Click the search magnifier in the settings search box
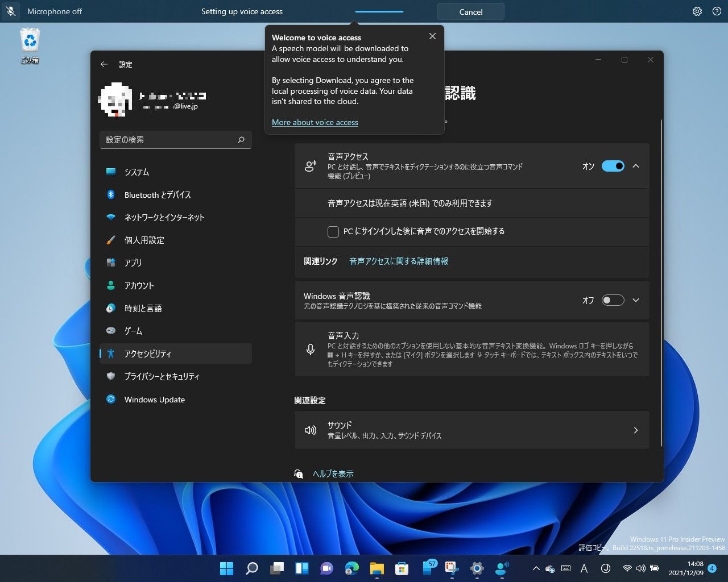 [241, 139]
